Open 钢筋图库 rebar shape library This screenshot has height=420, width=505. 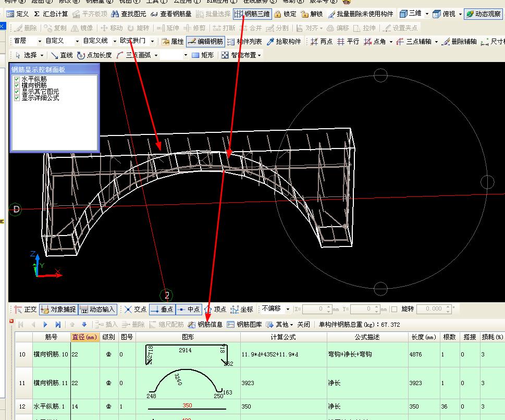coord(244,324)
